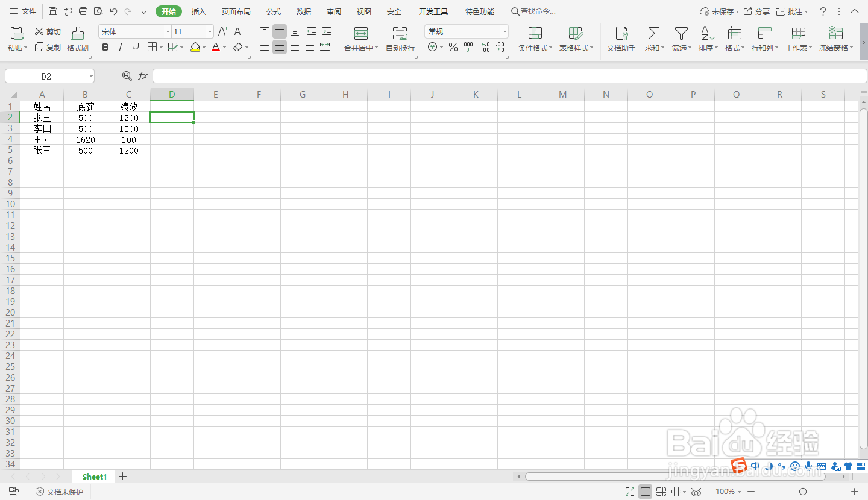This screenshot has width=868, height=500.
Task: Toggle bottom vertical alignment
Action: click(x=295, y=31)
